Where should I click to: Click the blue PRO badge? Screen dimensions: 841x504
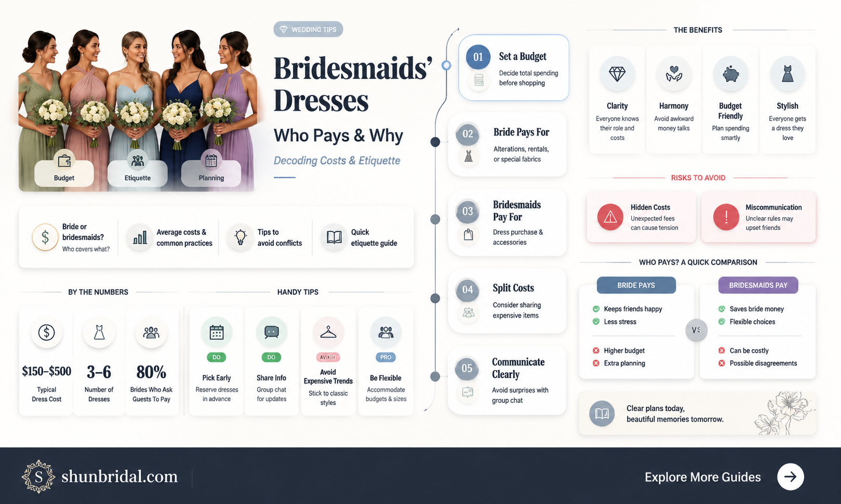386,357
